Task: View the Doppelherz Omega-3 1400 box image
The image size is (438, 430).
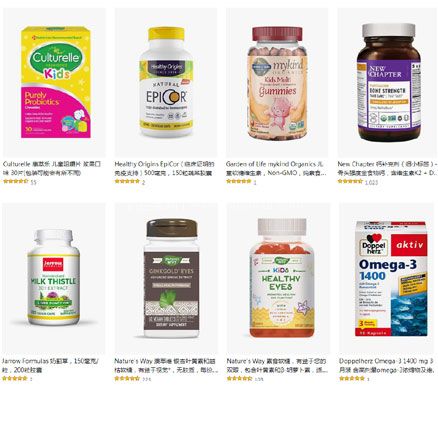Action: [391, 278]
